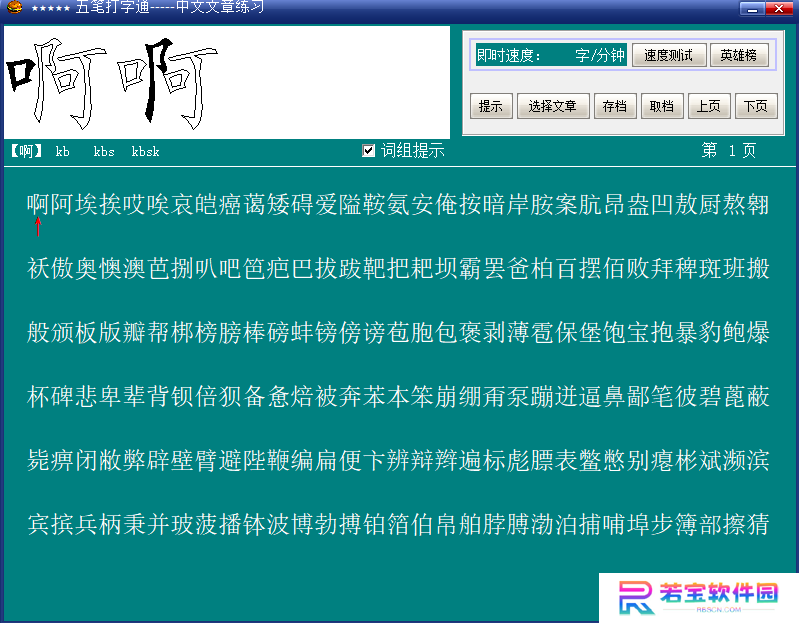
Task: Click character 般 at start of third line
Action: point(39,332)
